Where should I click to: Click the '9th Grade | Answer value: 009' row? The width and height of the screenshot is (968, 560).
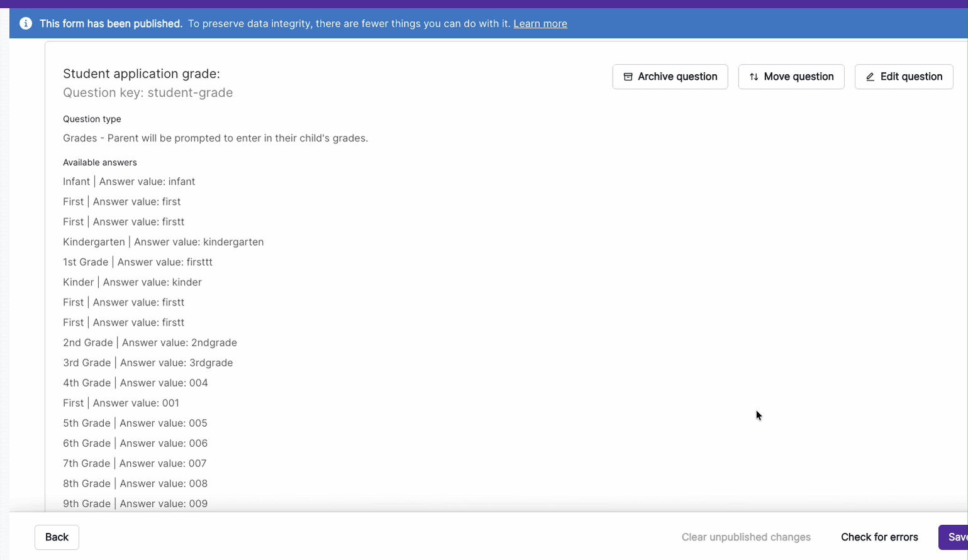pos(135,503)
